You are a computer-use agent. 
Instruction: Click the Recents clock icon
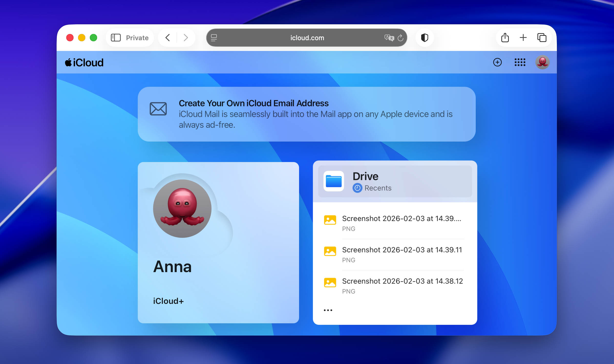(357, 188)
